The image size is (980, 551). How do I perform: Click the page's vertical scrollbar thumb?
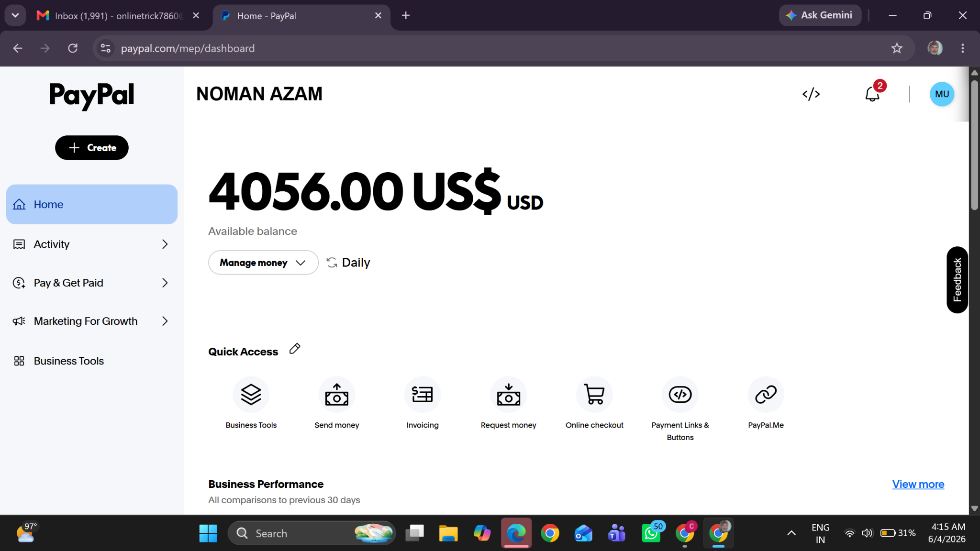point(974,145)
